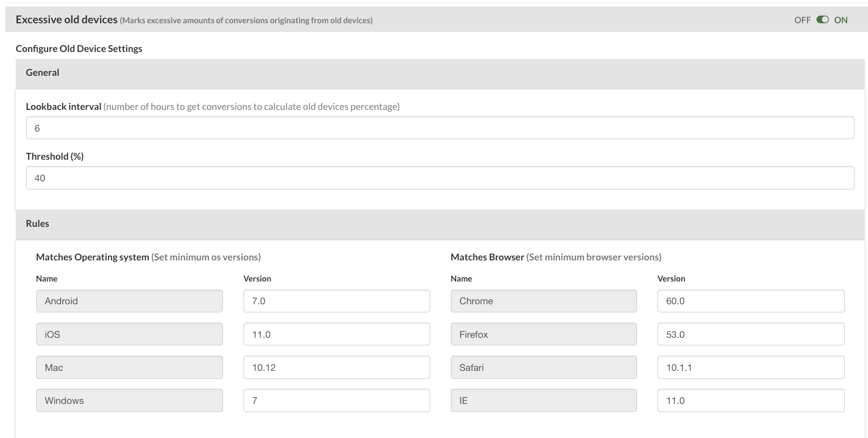Image resolution: width=868 pixels, height=438 pixels.
Task: Select the Firefox name field
Action: (x=544, y=334)
